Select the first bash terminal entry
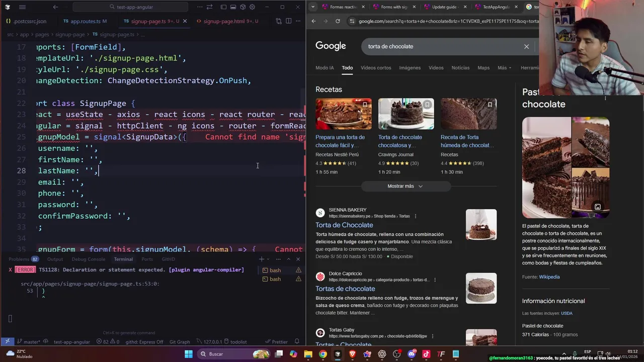Image resolution: width=644 pixels, height=362 pixels. 281,270
